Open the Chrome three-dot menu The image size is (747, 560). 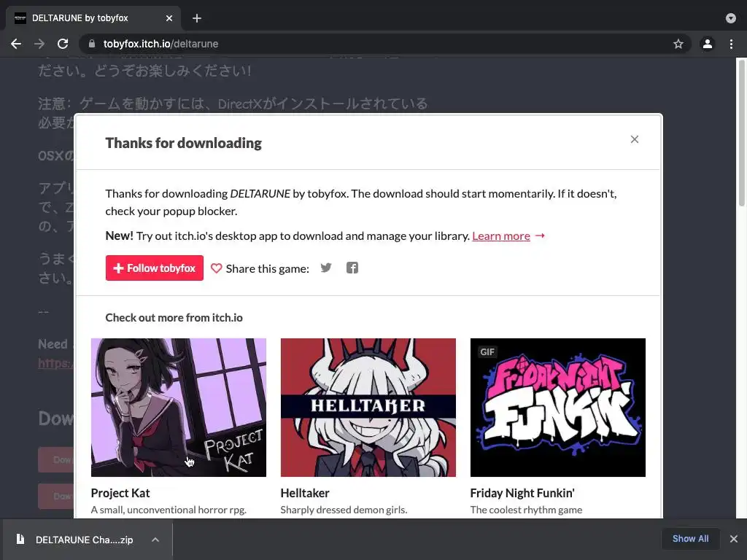tap(731, 44)
